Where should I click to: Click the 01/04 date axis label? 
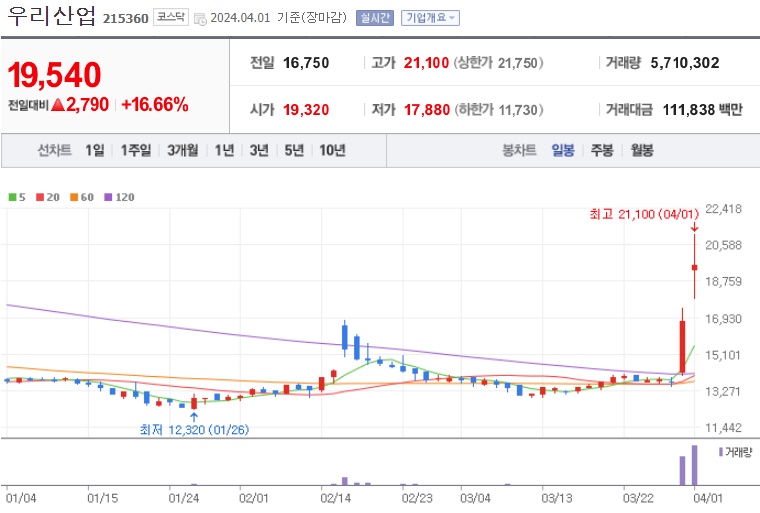coord(21,498)
